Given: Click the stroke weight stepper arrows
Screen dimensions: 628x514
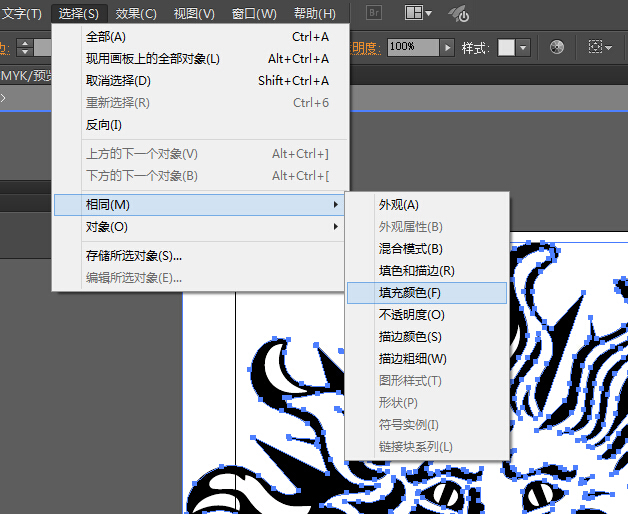Looking at the screenshot, I should coord(25,47).
